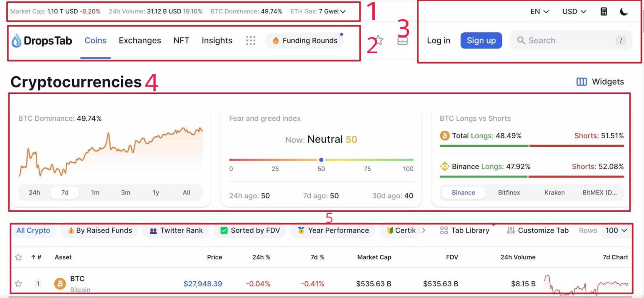Switch to the Exchanges tab
Screen dimensions: 644x298
point(140,41)
